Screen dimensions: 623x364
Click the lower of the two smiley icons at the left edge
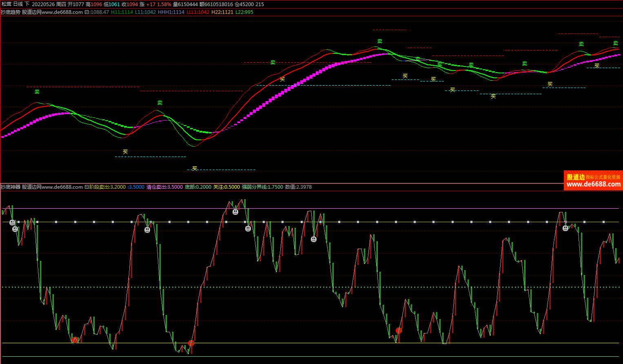[15, 229]
